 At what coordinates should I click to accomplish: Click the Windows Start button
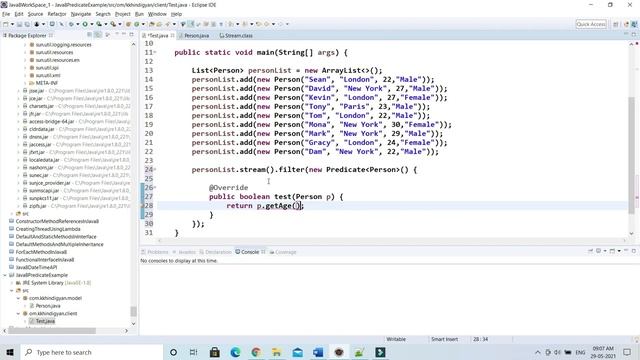[x=10, y=352]
